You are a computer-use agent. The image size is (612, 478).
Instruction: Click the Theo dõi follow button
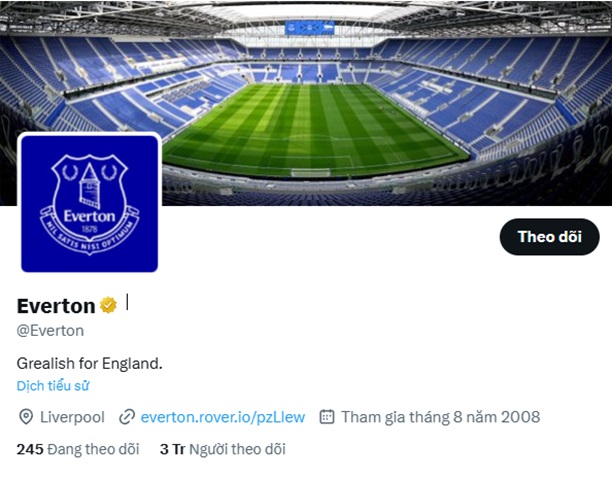[549, 237]
